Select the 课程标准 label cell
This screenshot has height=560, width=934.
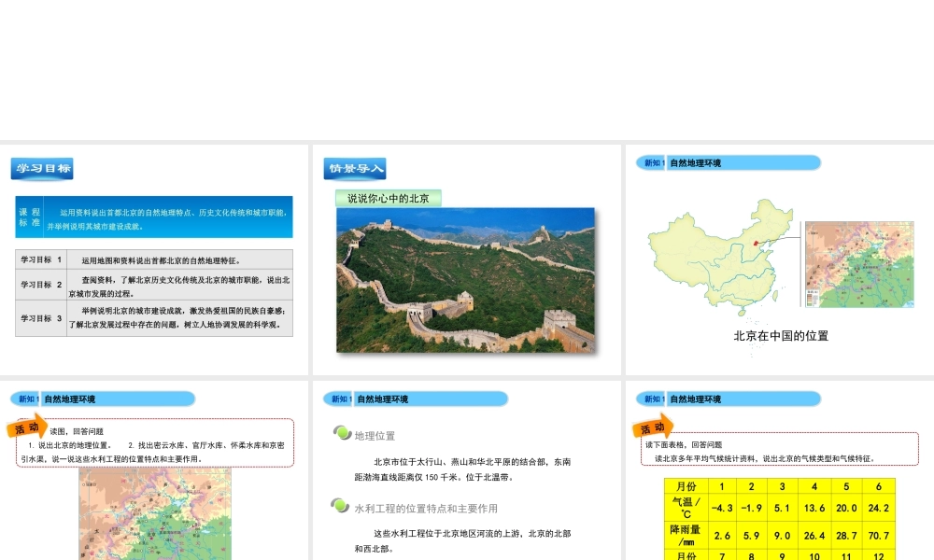(x=29, y=217)
